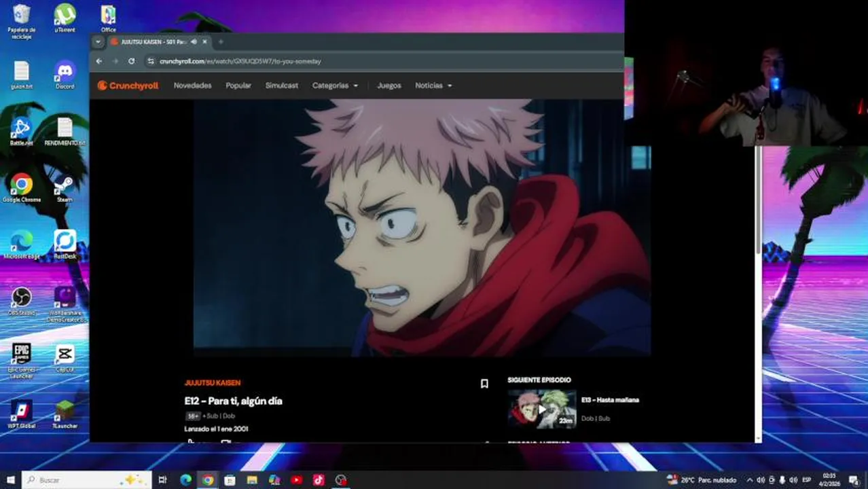
Task: Open the Simulcast menu item
Action: (282, 86)
